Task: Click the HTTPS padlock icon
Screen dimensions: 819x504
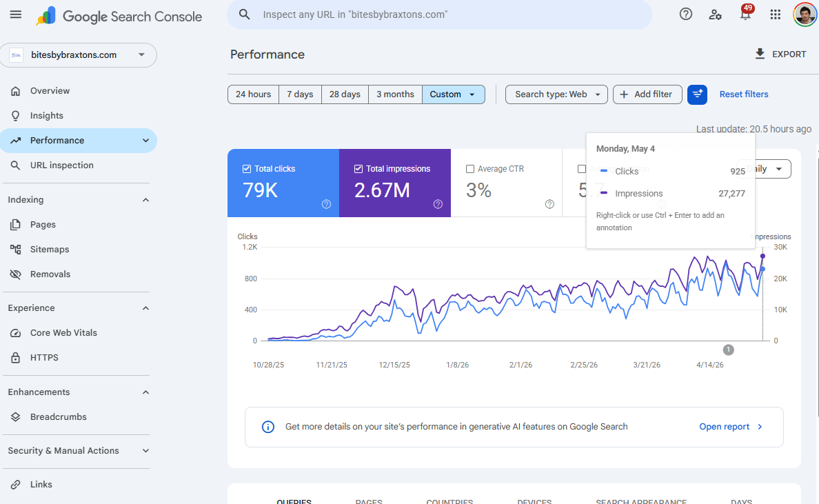Action: pyautogui.click(x=16, y=358)
